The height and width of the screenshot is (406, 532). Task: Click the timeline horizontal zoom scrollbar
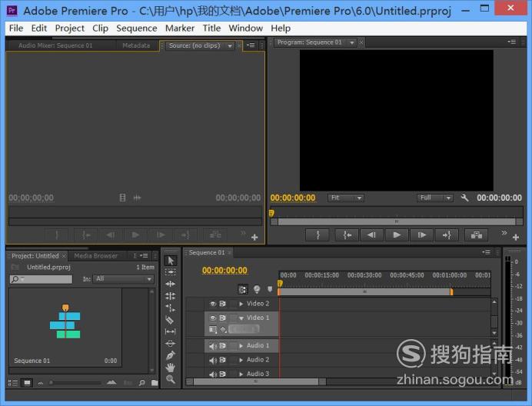coord(256,382)
